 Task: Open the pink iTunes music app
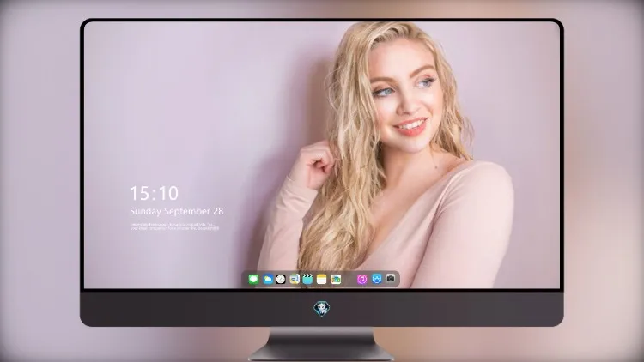coord(361,279)
